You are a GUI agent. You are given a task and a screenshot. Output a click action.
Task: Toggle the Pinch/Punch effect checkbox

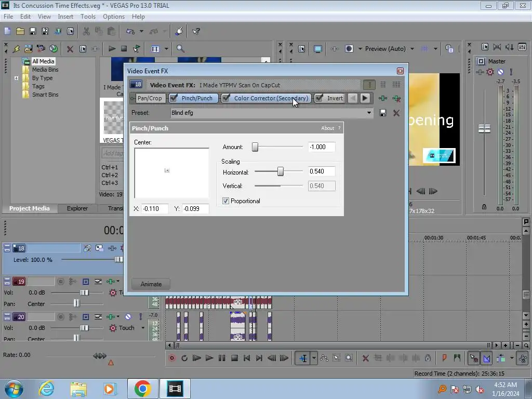tap(174, 98)
